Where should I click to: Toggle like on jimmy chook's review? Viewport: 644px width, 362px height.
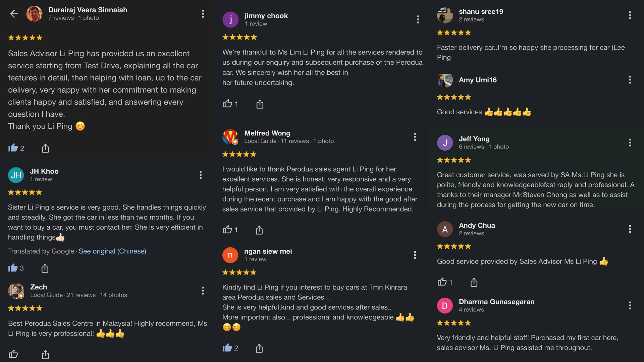[x=228, y=104]
